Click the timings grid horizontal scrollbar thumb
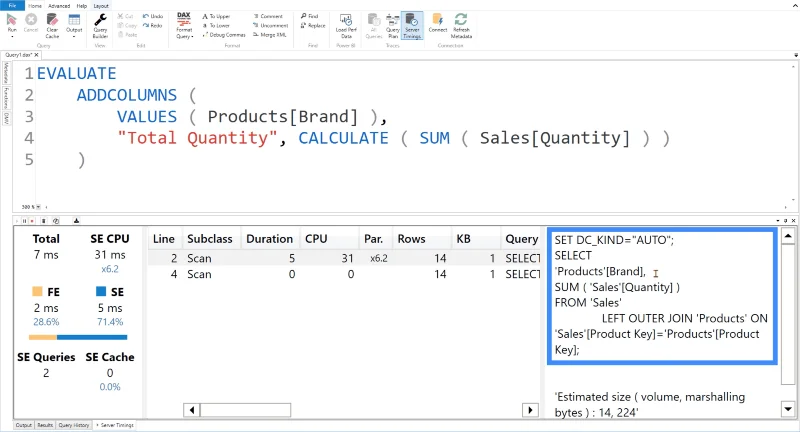Viewport: 800px width, 432px height. (245, 410)
